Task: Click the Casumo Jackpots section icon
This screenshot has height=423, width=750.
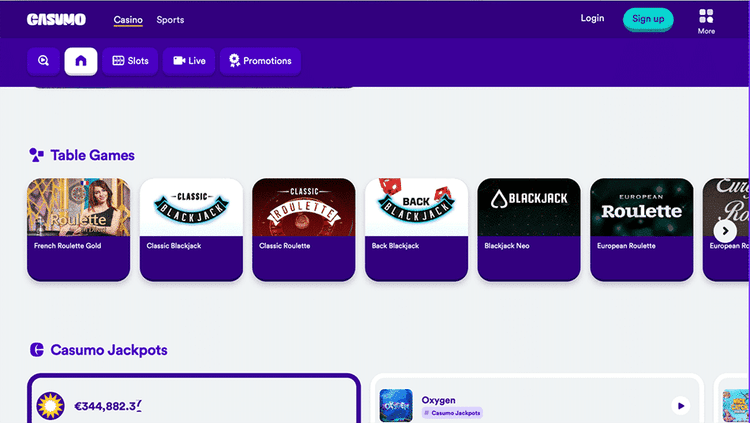Action: click(x=37, y=350)
